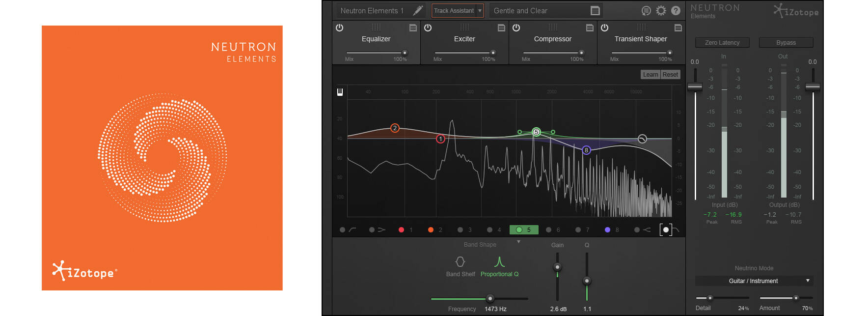
Task: Click the output gain fader handle
Action: 813,87
